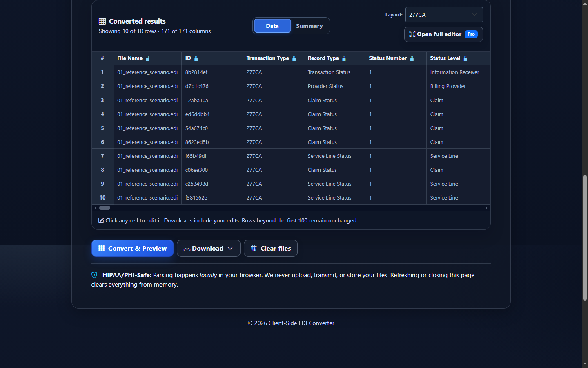This screenshot has height=368, width=588.
Task: Click the copyright footer text
Action: tap(291, 323)
